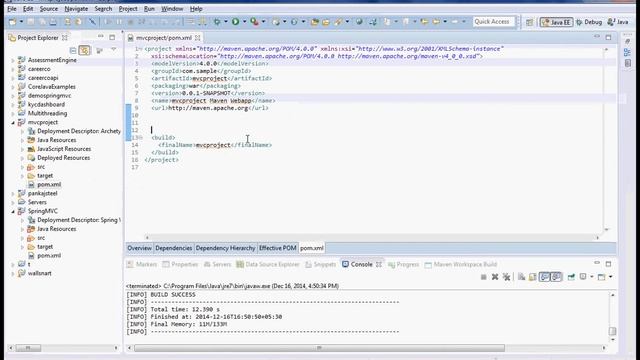Collapse the SpringMVC tree node
The image size is (640, 360).
click(x=13, y=211)
